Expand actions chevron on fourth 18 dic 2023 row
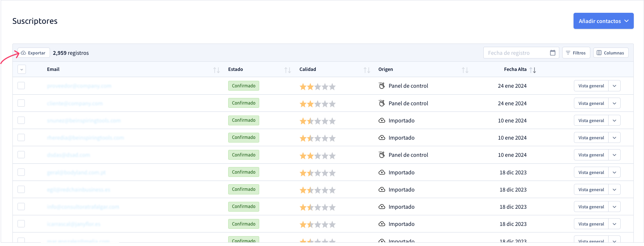Screen dimensions: 644x246 (x=614, y=224)
